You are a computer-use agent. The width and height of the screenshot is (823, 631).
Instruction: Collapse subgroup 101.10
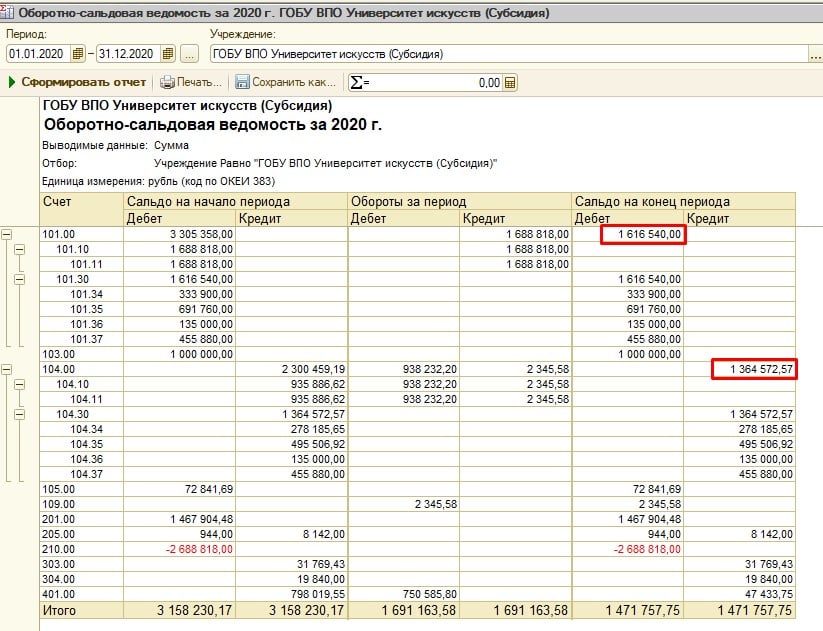tap(21, 249)
